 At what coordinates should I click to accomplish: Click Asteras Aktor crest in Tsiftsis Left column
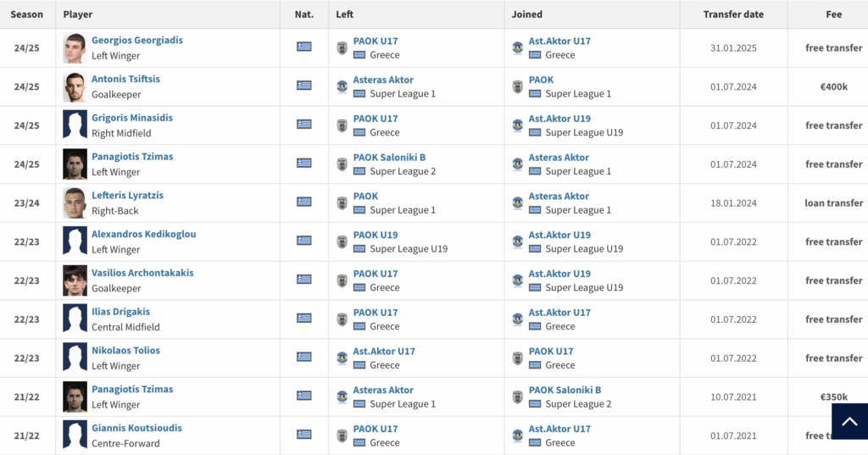click(x=342, y=86)
